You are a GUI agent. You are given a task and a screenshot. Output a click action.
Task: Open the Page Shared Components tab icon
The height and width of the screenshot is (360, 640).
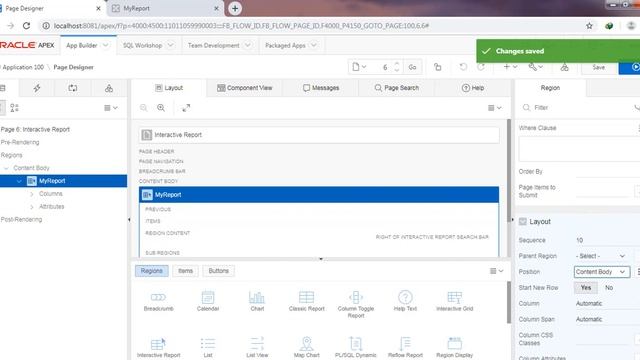click(109, 88)
